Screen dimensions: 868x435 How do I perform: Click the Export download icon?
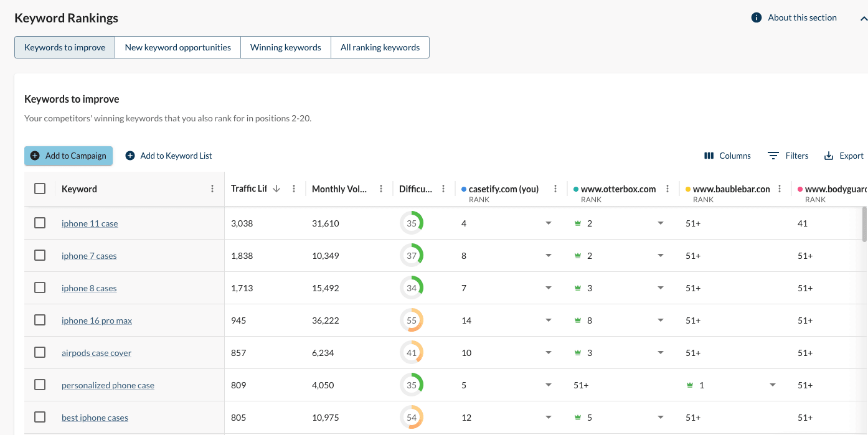829,156
